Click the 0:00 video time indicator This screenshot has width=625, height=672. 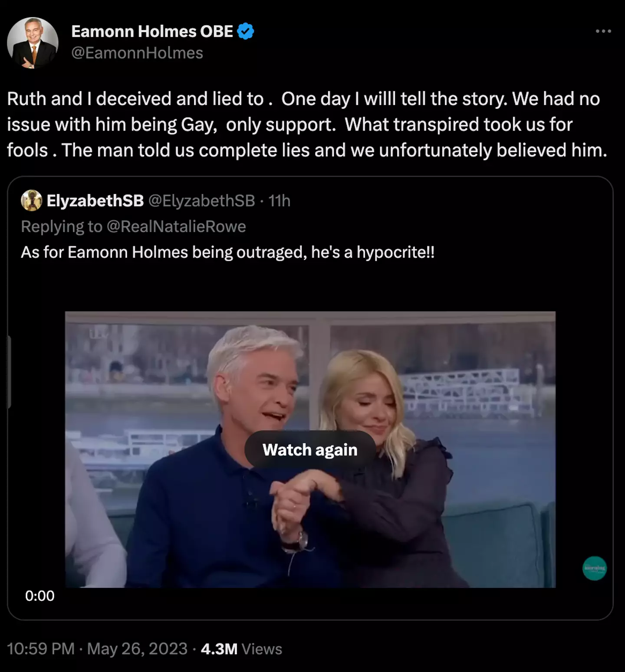tap(39, 596)
